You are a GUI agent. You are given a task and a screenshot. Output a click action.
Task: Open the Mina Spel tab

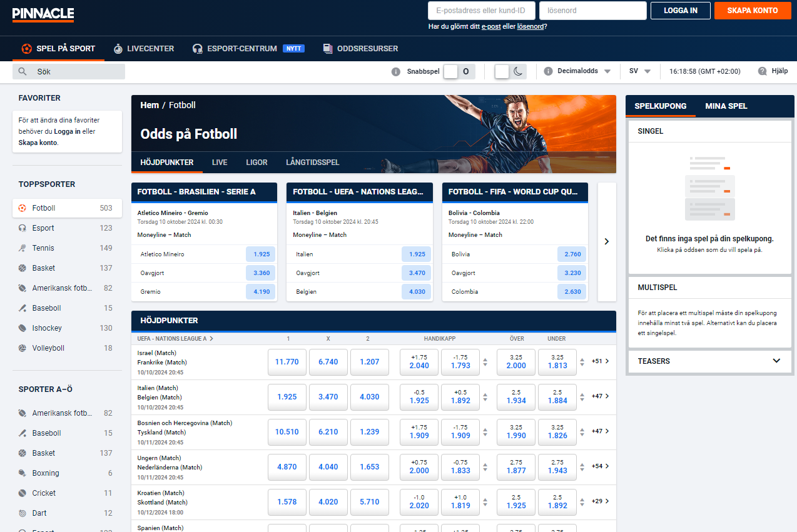726,106
